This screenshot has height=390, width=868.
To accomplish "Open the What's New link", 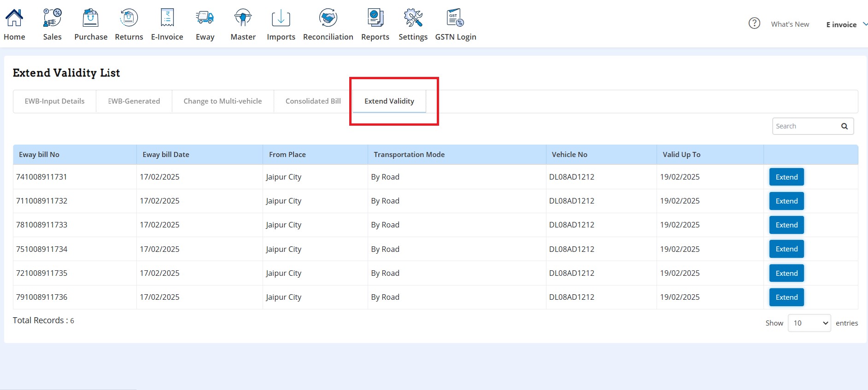I will click(x=790, y=24).
